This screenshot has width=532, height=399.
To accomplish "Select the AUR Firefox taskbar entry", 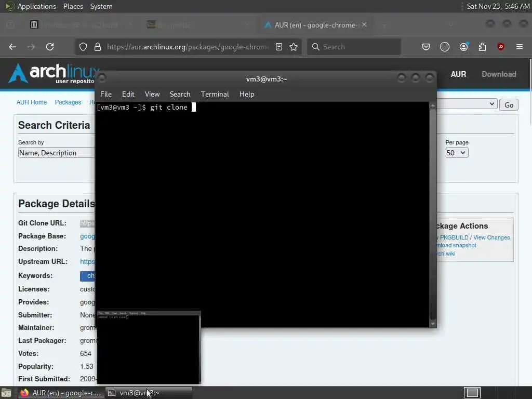I will [x=61, y=393].
